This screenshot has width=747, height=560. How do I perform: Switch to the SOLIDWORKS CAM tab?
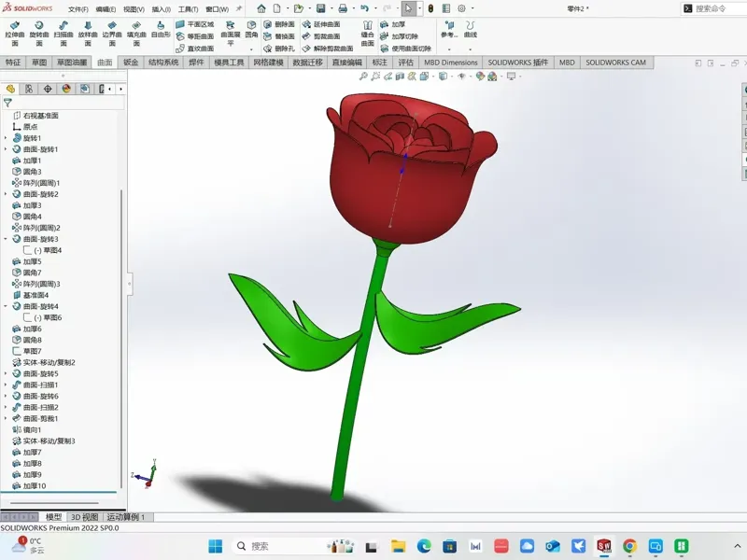click(615, 63)
